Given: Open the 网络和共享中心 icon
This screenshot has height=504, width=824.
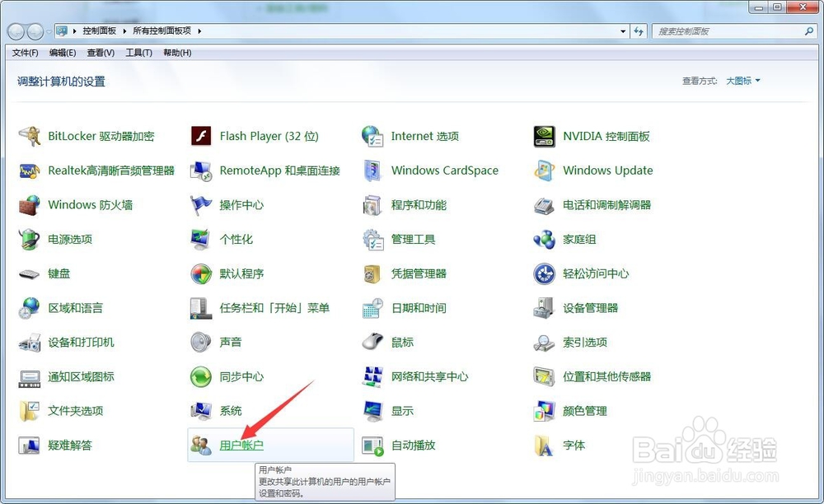Looking at the screenshot, I should (372, 377).
